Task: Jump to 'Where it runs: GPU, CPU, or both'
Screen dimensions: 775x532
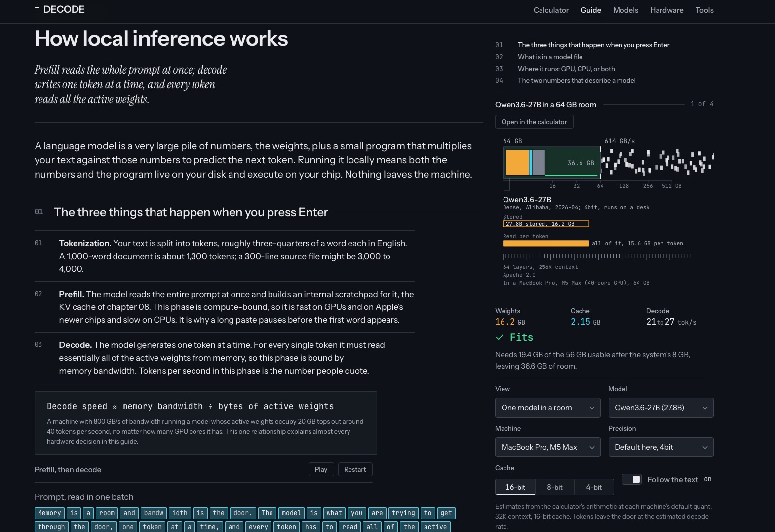Action: tap(566, 69)
